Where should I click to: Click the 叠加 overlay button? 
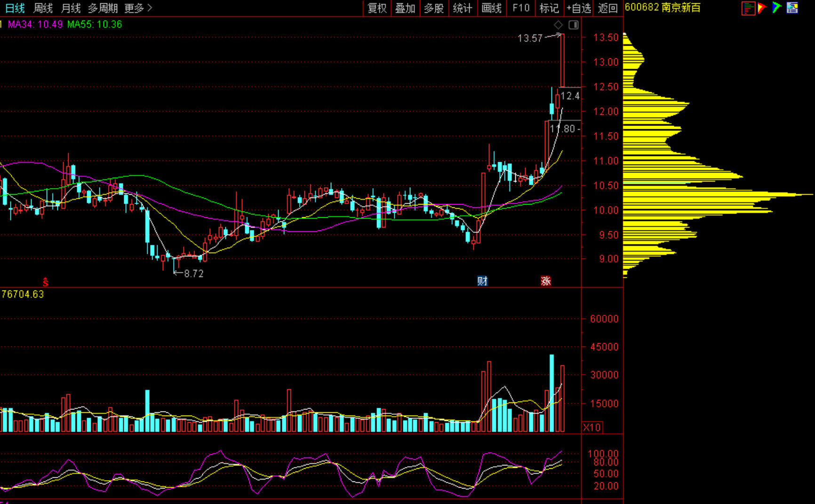[405, 8]
